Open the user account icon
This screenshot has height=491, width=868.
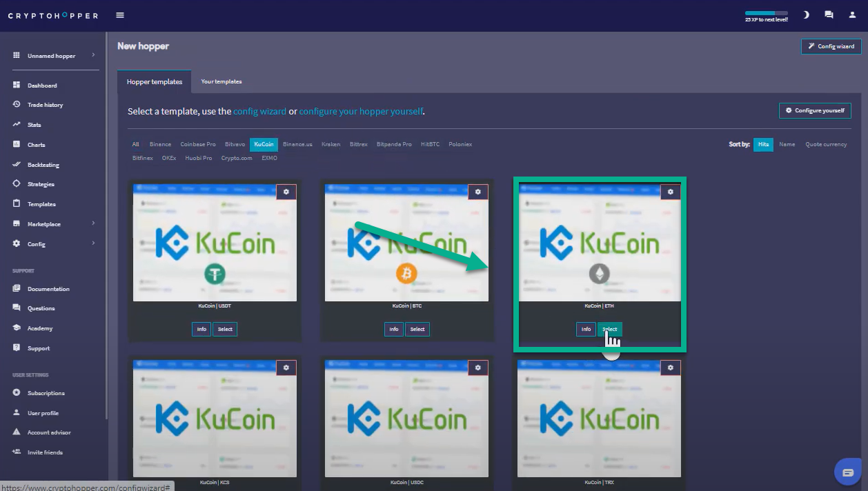[x=852, y=15]
